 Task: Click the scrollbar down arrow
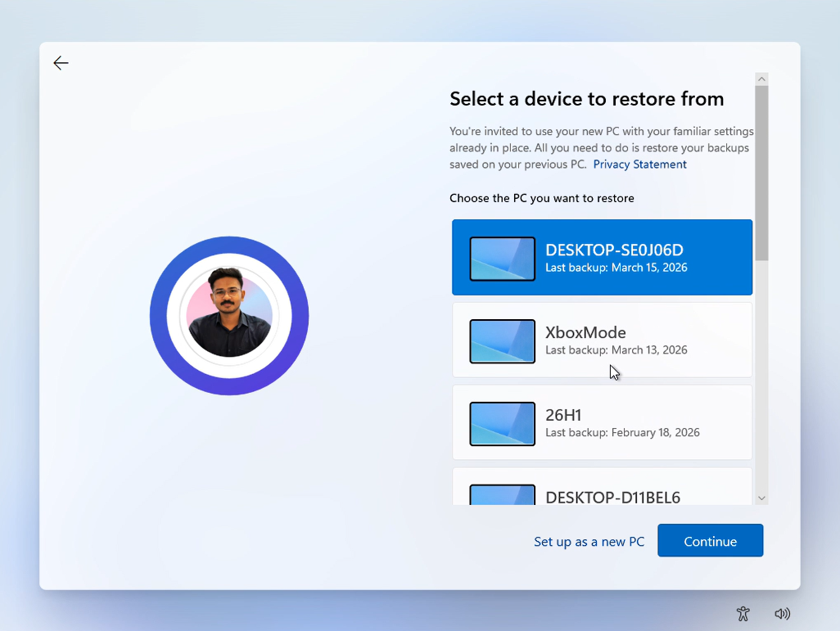pos(761,498)
